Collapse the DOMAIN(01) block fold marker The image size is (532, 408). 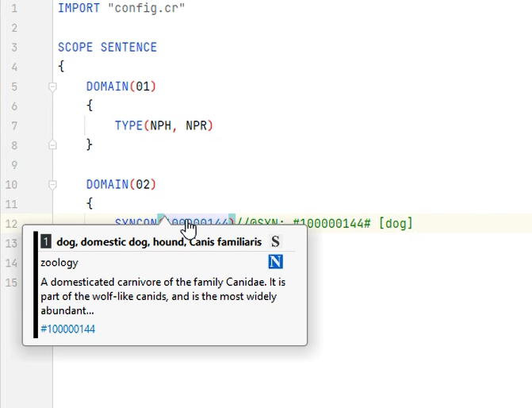[x=52, y=87]
